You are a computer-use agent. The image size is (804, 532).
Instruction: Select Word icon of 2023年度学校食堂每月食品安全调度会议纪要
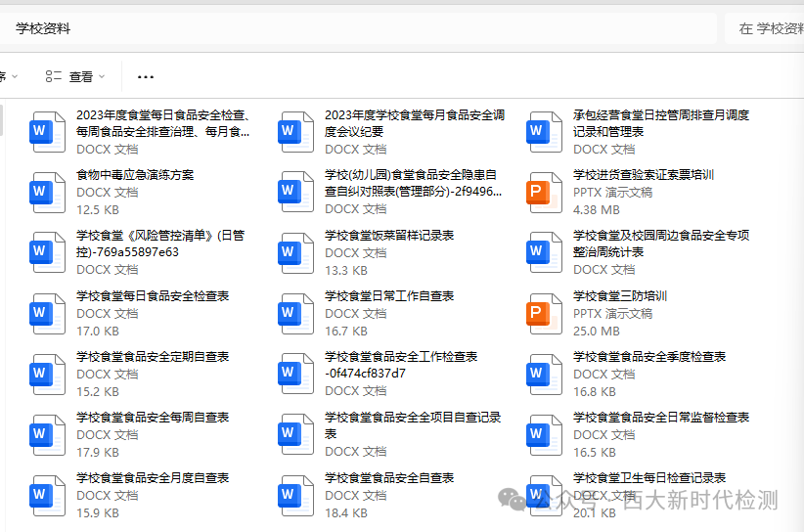[x=295, y=132]
